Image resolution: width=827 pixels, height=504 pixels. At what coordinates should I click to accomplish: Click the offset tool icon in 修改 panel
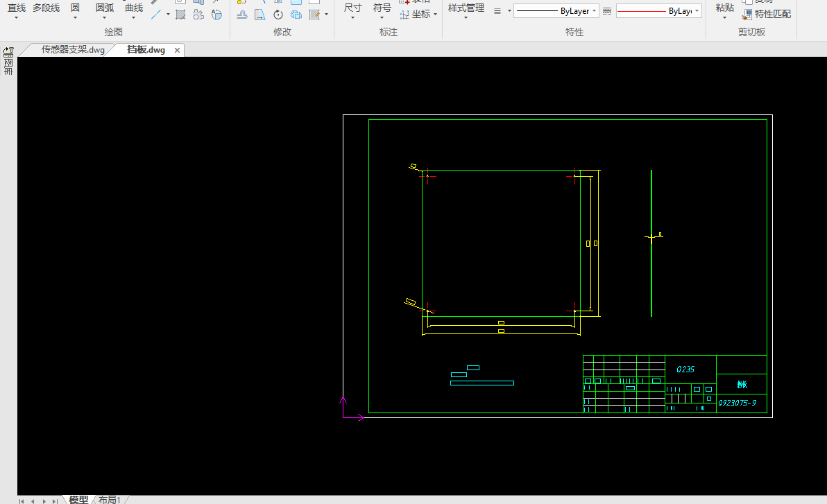point(242,15)
